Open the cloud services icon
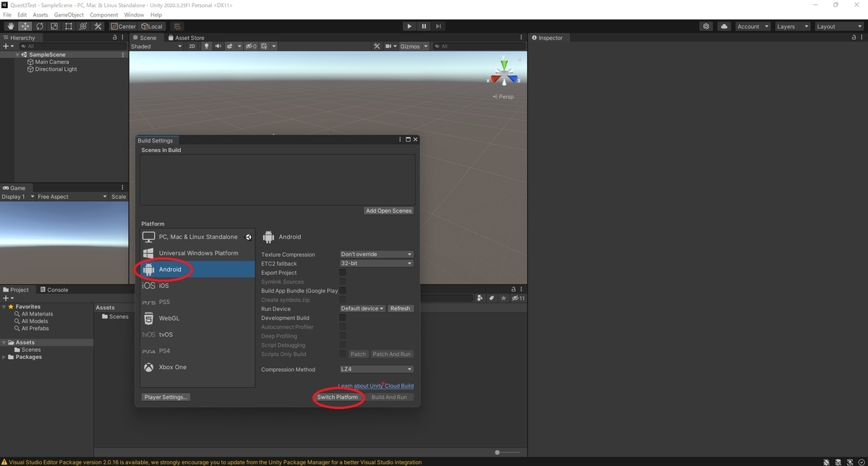The height and width of the screenshot is (466, 868). pos(724,26)
